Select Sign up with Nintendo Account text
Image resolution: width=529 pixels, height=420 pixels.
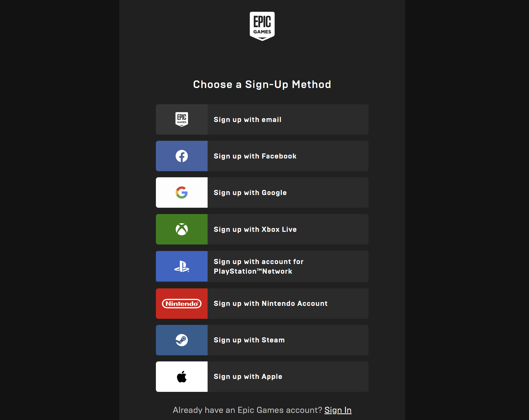tap(271, 304)
